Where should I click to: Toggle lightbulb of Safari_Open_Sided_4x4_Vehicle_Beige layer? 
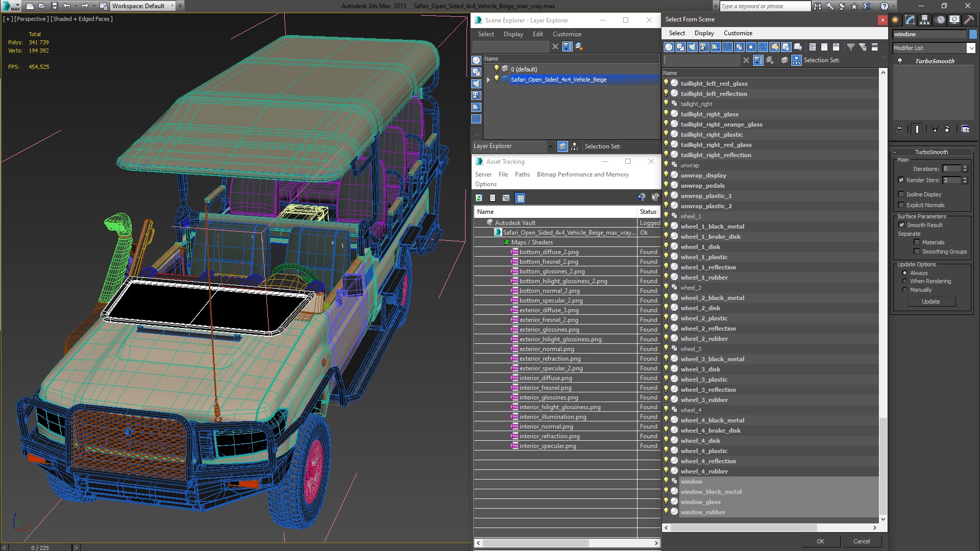[x=496, y=79]
